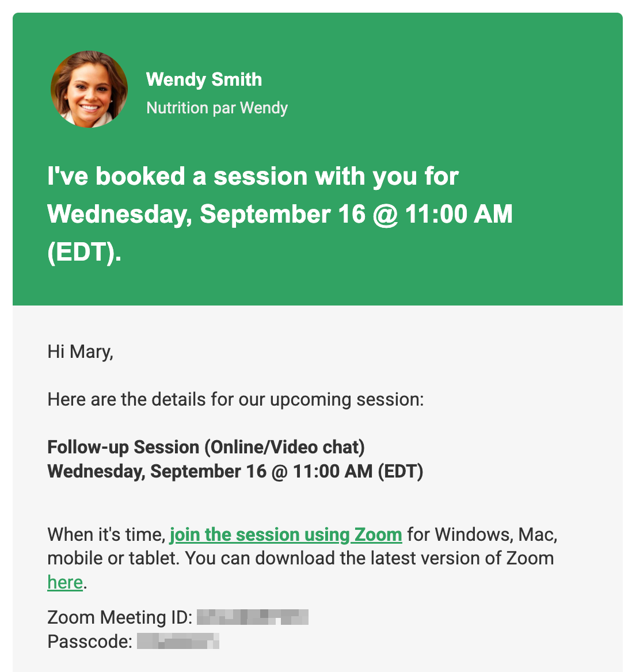Click the 'Here are the details' sentence

[x=236, y=399]
